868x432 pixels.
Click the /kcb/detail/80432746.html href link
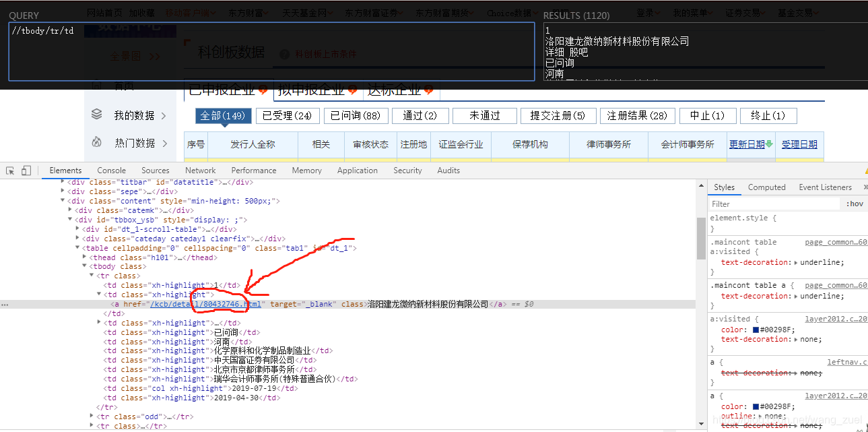tap(205, 305)
